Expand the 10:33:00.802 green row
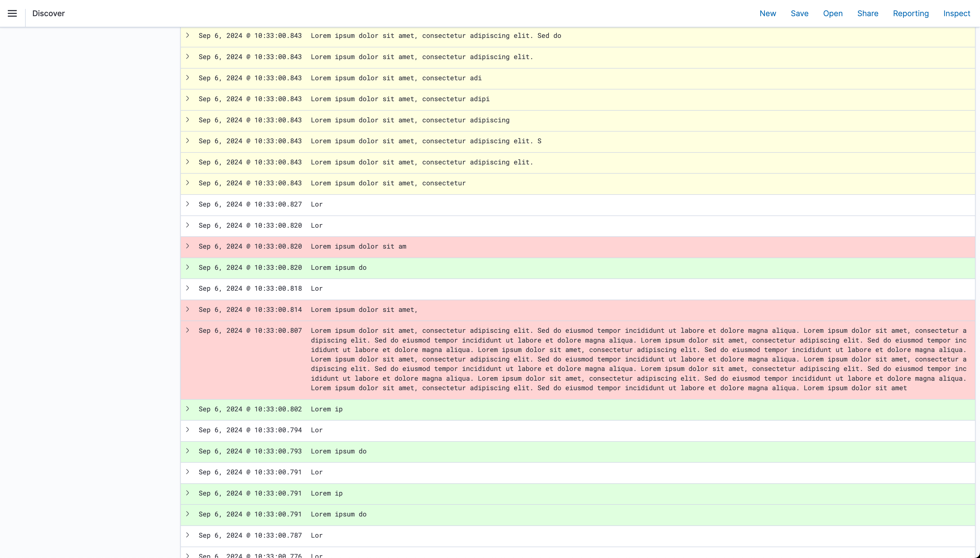 pos(188,409)
